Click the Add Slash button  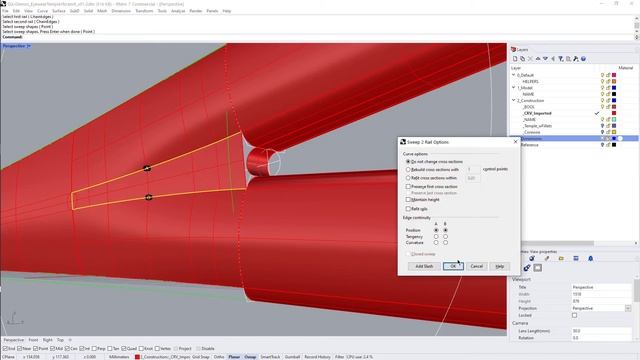point(424,266)
